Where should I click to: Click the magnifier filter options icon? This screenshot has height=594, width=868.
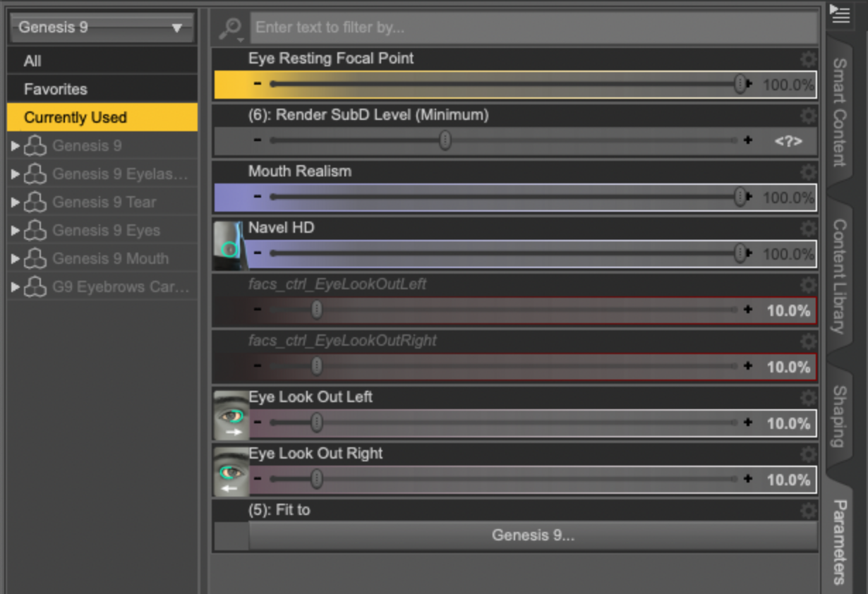(x=231, y=28)
